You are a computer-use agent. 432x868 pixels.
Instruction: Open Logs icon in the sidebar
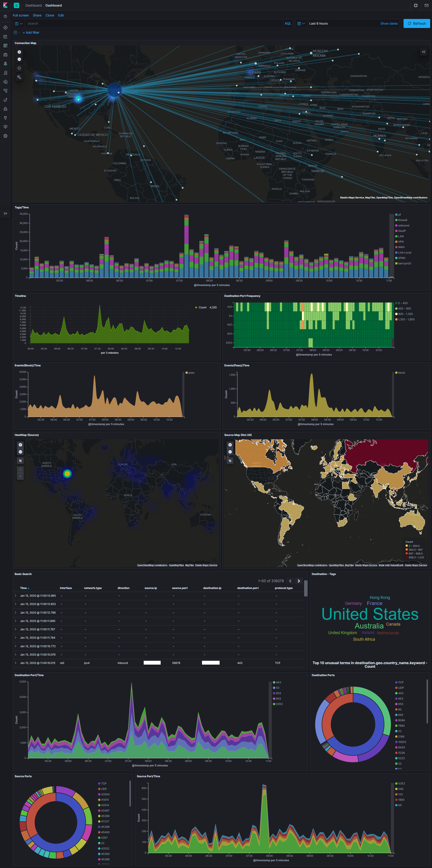5,91
